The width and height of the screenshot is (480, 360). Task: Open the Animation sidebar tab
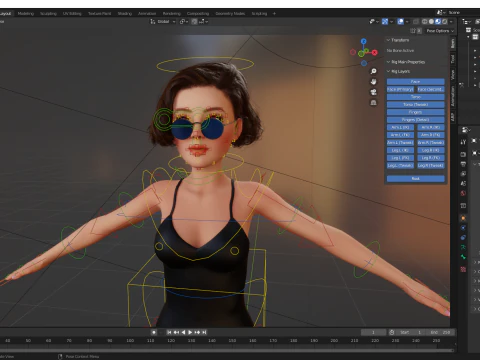(x=453, y=96)
